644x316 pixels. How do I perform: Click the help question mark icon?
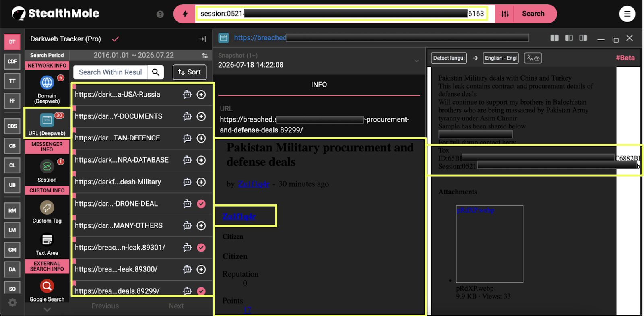[x=160, y=14]
